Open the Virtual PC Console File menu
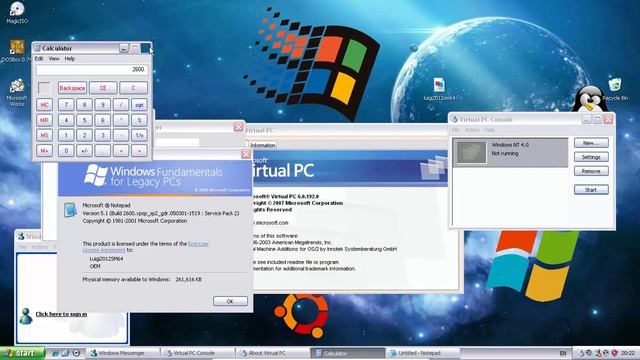Screen dimensions: 640x360 tap(456, 130)
